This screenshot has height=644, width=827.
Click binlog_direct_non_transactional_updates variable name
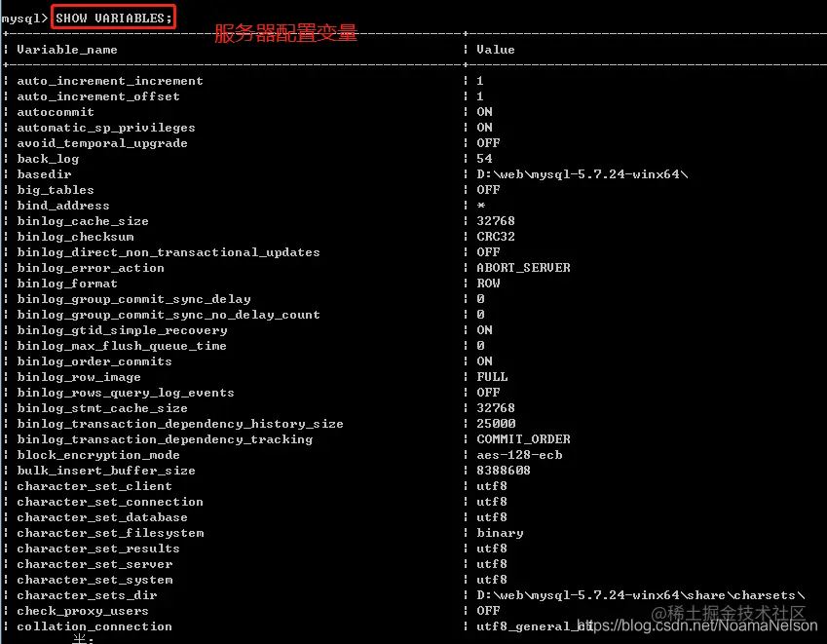tap(169, 252)
